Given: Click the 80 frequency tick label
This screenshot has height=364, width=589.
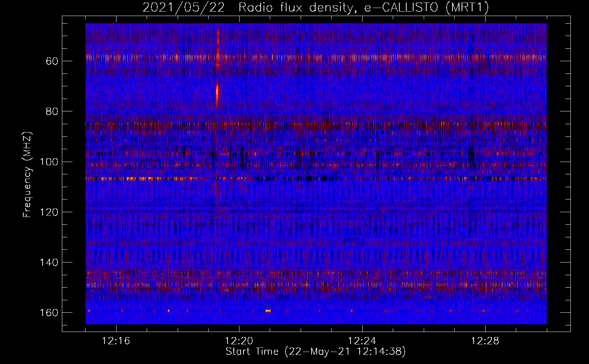Looking at the screenshot, I should pos(52,111).
